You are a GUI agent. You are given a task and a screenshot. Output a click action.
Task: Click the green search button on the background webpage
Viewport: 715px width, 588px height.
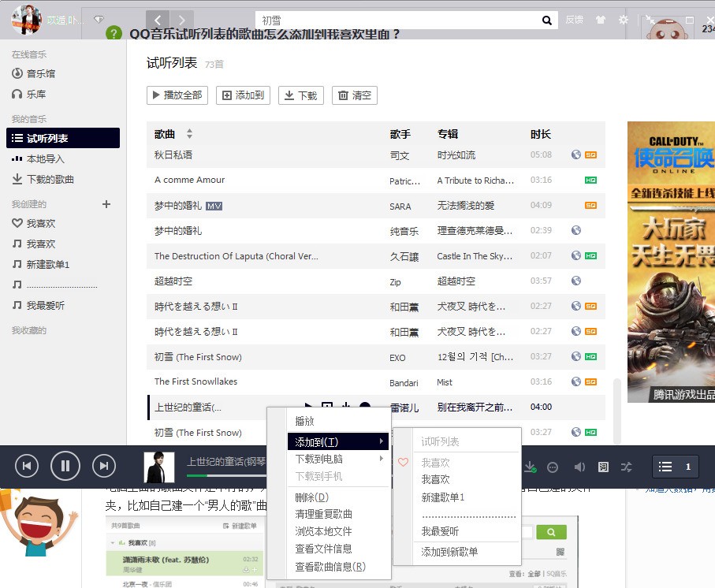[551, 532]
